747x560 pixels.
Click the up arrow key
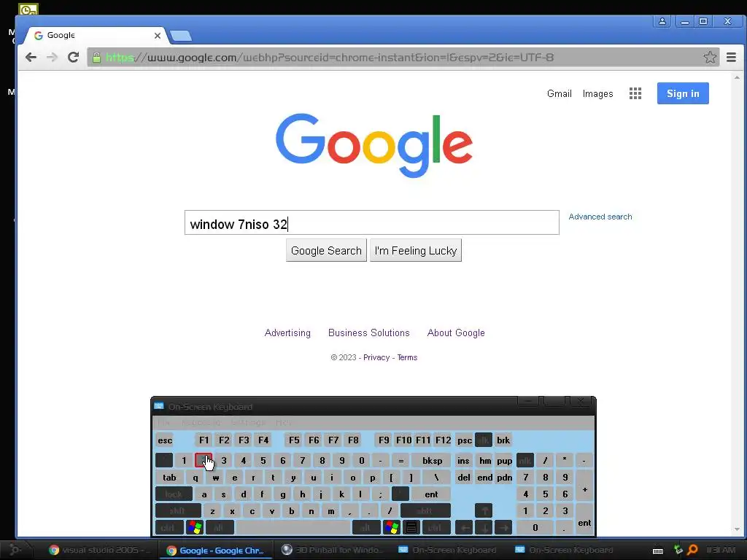tap(484, 511)
